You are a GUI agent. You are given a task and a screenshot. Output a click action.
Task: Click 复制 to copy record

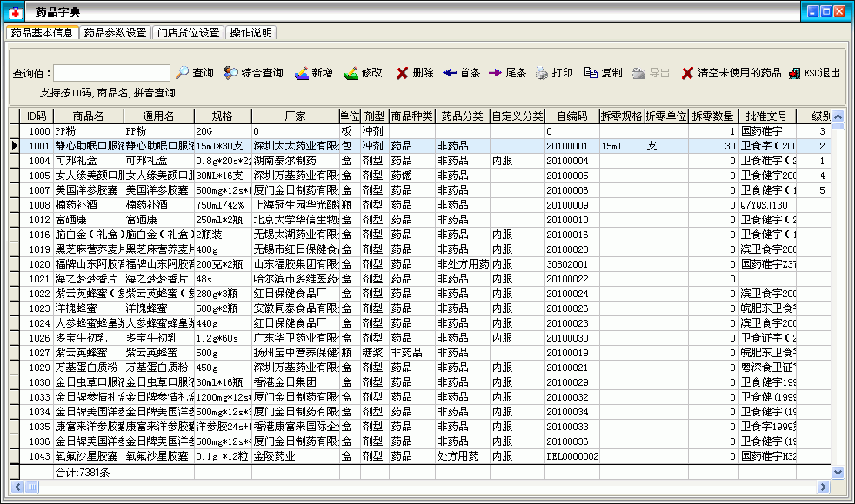(x=603, y=73)
